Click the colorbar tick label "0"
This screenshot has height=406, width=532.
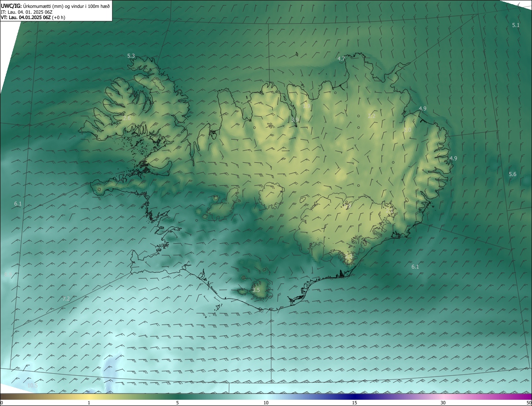[2, 403]
